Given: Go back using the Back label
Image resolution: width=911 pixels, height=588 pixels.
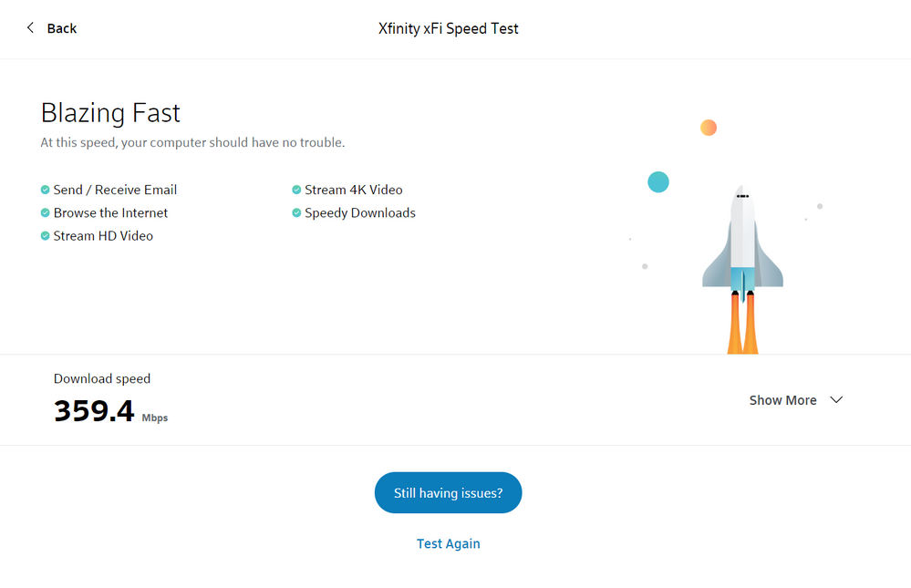Looking at the screenshot, I should [62, 28].
